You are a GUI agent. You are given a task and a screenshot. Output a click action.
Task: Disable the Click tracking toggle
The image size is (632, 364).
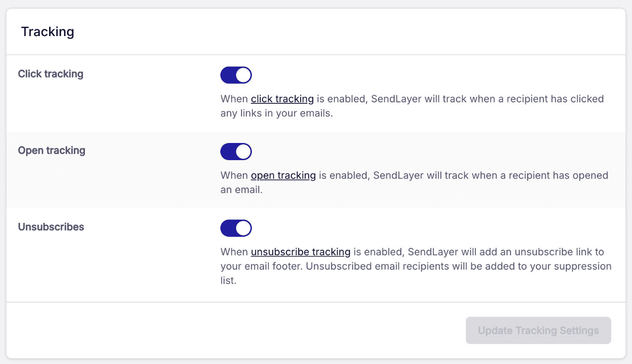point(236,75)
